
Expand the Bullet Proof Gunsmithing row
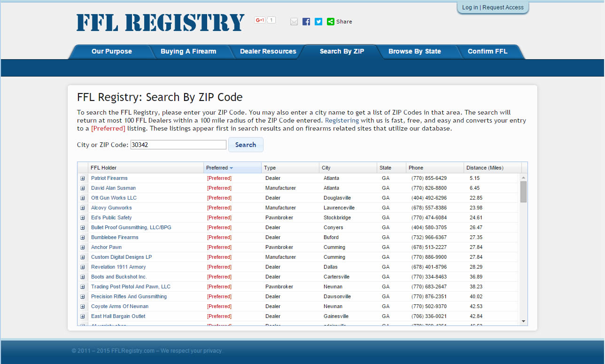(x=83, y=228)
